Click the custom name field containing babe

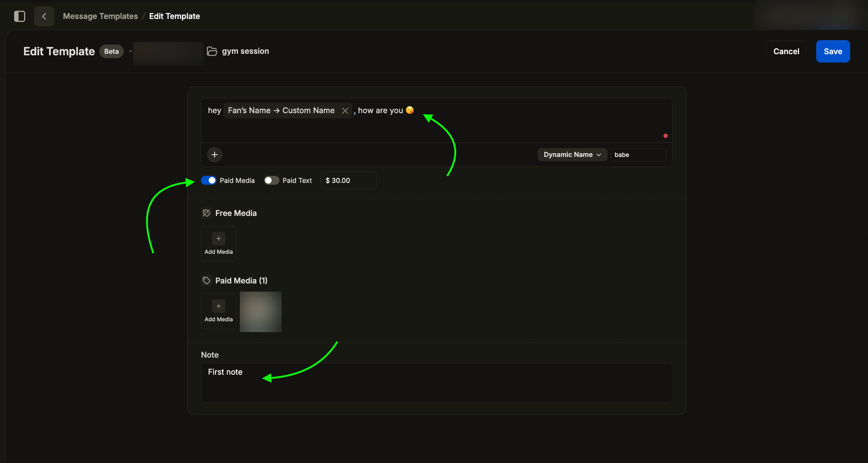[x=638, y=155]
